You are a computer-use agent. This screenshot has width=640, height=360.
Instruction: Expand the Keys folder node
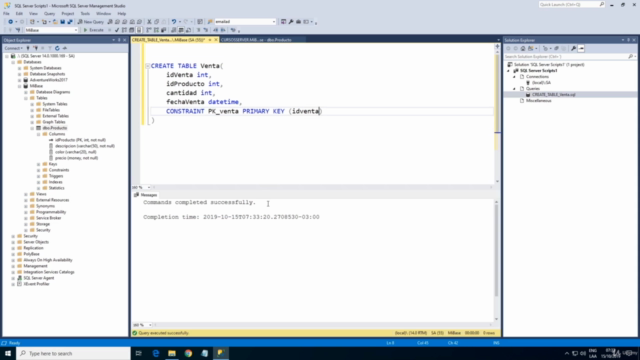tap(38, 164)
